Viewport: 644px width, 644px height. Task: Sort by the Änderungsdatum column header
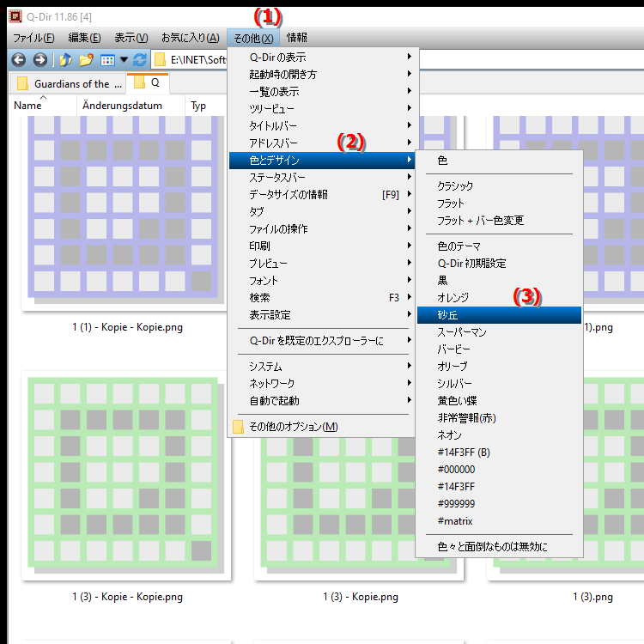click(122, 106)
